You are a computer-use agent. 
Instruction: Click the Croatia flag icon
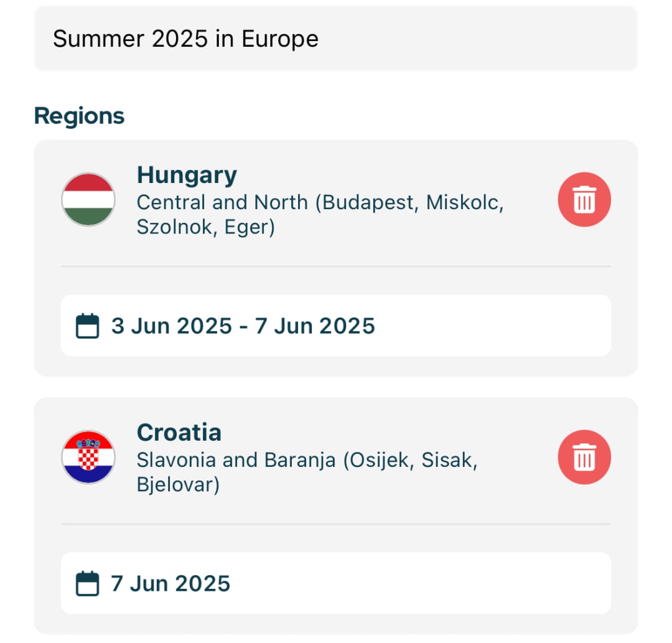[88, 458]
